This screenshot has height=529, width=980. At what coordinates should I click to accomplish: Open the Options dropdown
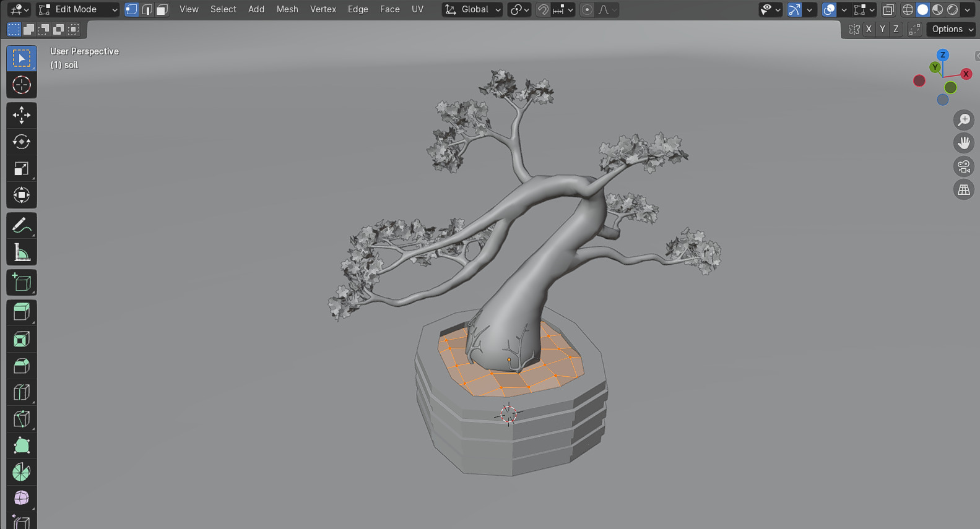(952, 29)
